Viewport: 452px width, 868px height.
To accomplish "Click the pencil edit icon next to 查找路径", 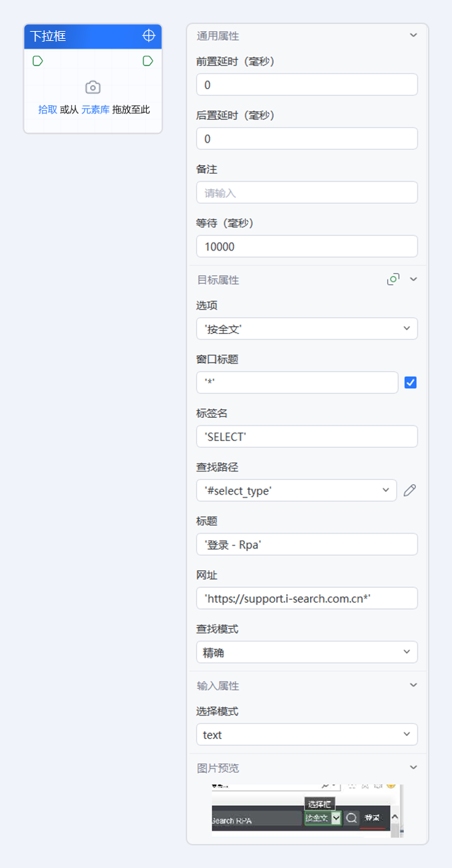I will coord(410,490).
